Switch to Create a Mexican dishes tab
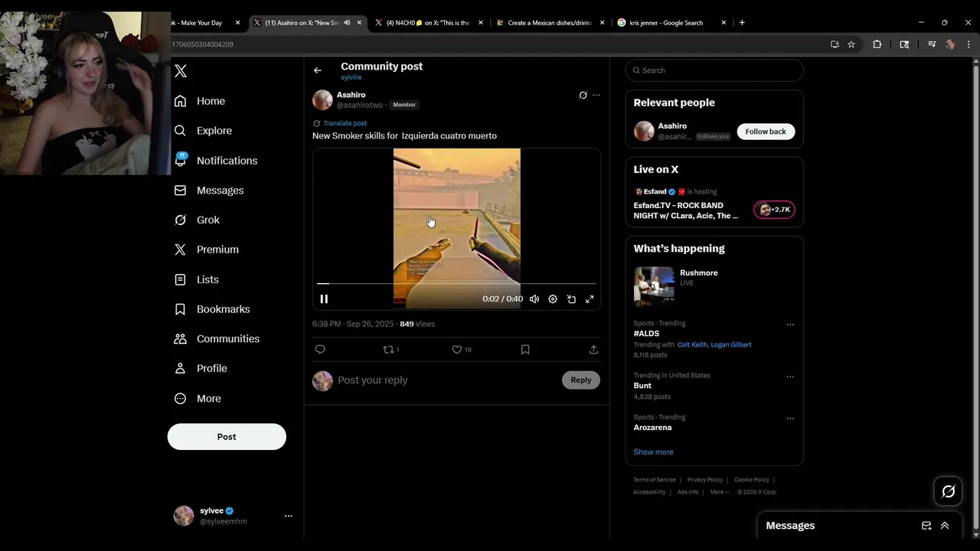The image size is (980, 551). pyautogui.click(x=550, y=23)
